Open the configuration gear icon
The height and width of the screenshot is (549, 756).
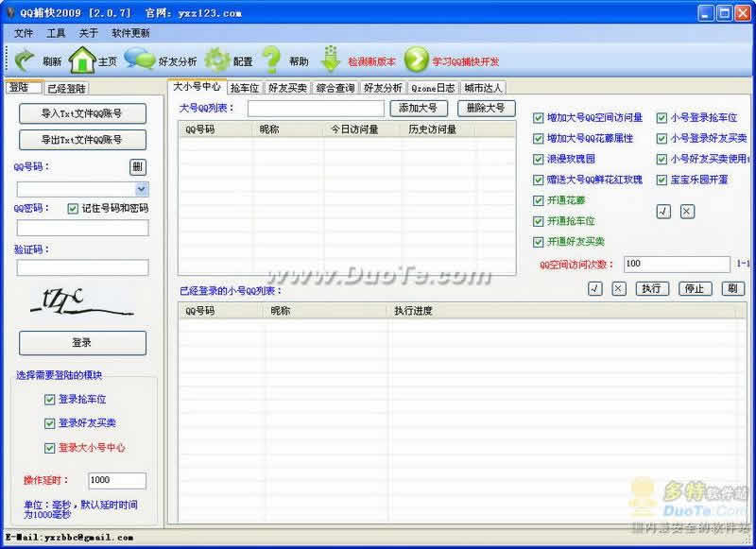[x=217, y=60]
